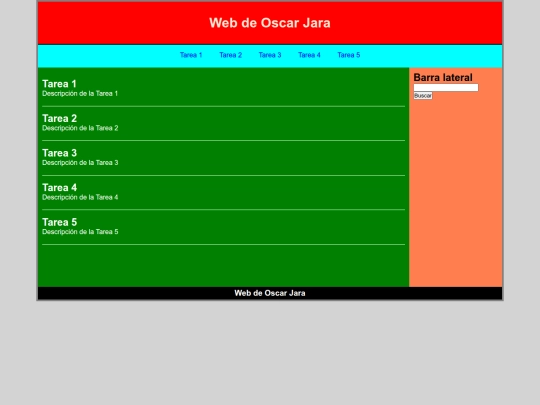This screenshot has width=540, height=405.
Task: Open the Tarea 4 navigation link
Action: 309,55
